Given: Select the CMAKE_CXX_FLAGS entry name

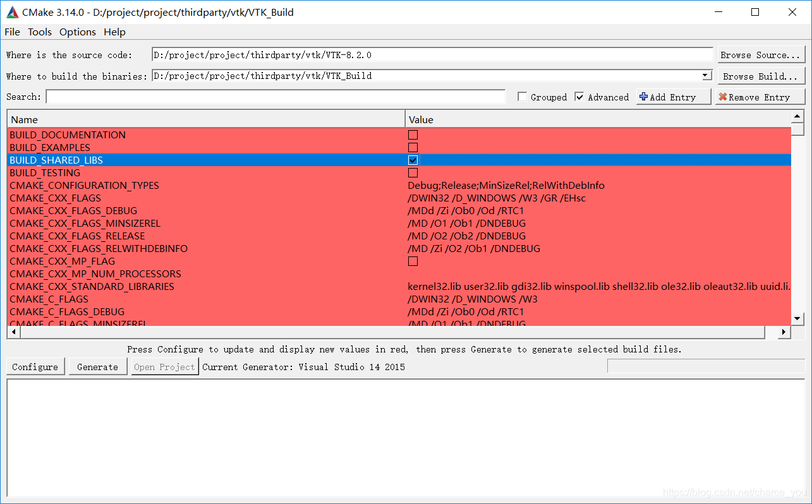Looking at the screenshot, I should (x=55, y=198).
